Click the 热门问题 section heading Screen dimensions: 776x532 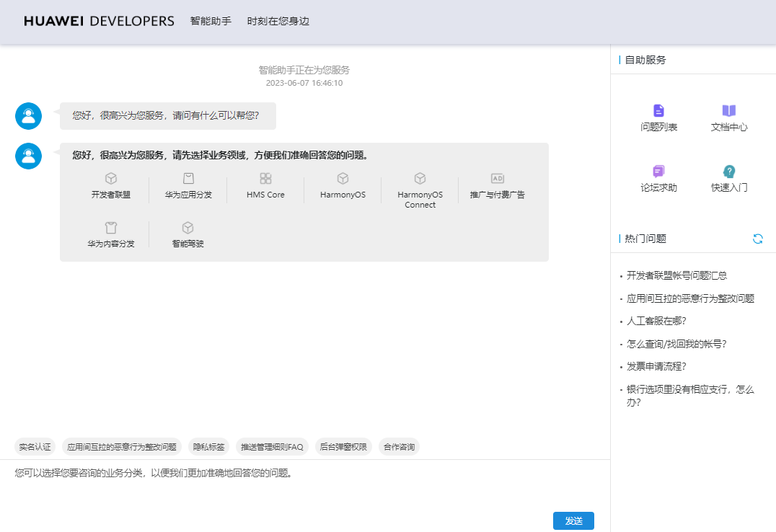pos(645,239)
